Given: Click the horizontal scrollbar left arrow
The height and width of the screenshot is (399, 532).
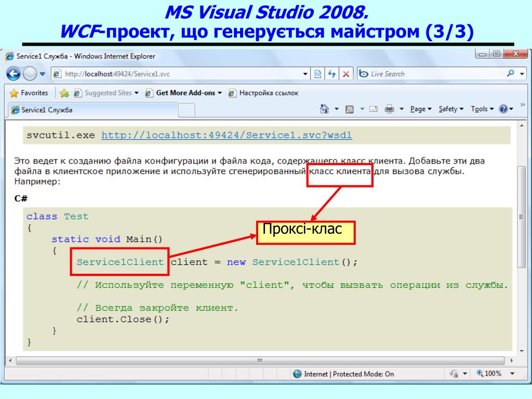Looking at the screenshot, I should [10, 361].
